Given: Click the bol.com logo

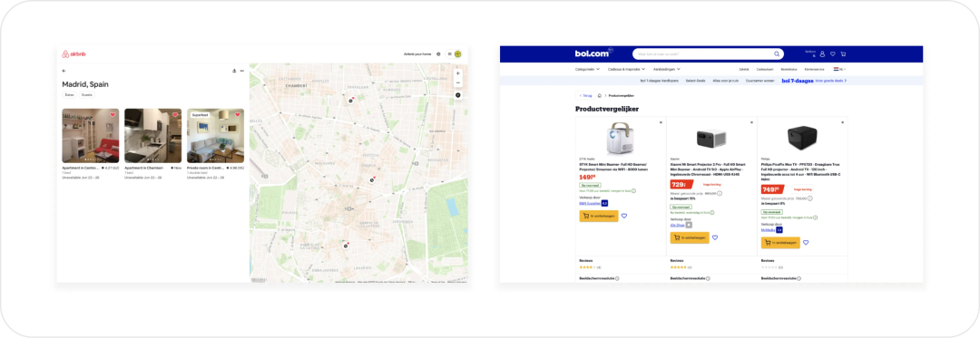Looking at the screenshot, I should pos(593,53).
